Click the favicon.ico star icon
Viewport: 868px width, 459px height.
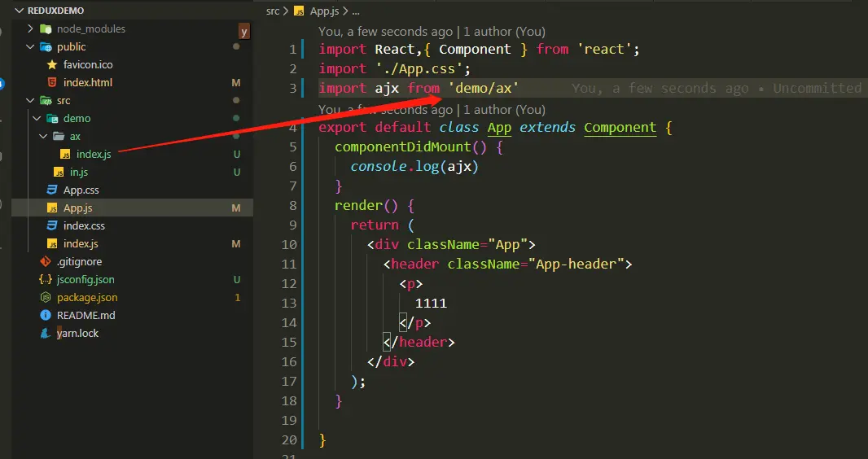pos(52,65)
